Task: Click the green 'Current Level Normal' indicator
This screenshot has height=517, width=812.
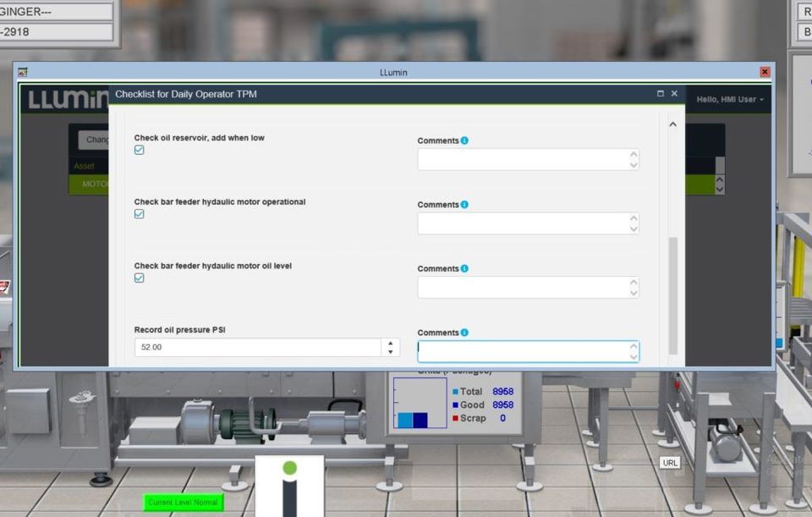Action: tap(184, 503)
